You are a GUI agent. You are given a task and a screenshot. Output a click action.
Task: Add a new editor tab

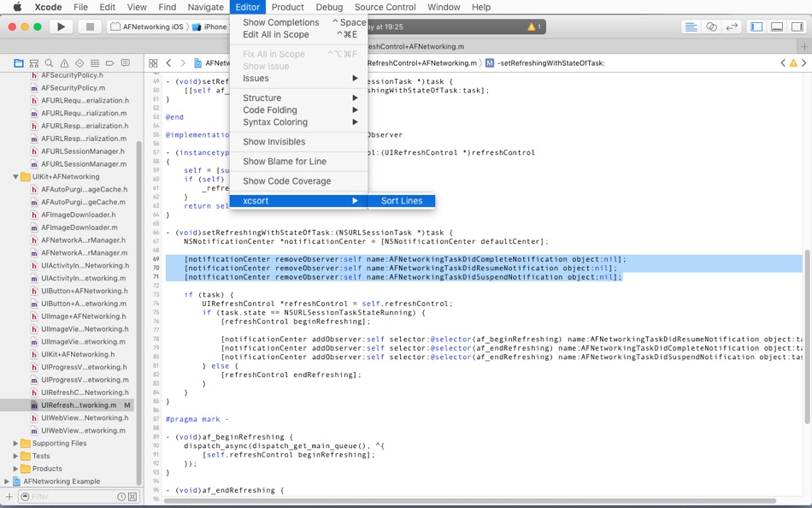[804, 47]
